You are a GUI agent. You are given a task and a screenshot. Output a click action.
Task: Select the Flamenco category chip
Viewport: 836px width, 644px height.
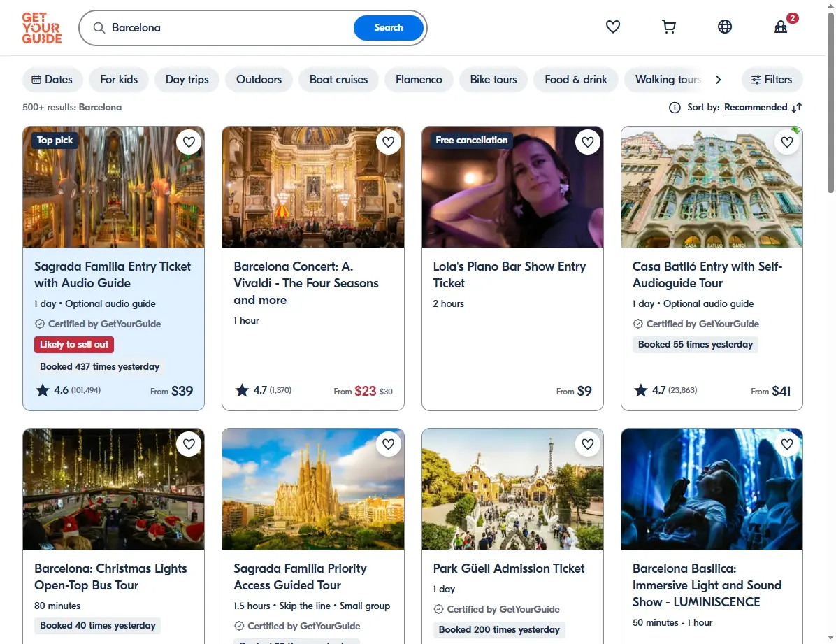[x=419, y=80]
